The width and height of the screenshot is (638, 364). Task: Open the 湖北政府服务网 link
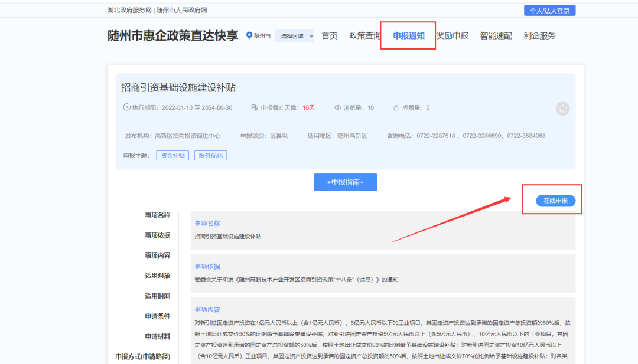(129, 11)
